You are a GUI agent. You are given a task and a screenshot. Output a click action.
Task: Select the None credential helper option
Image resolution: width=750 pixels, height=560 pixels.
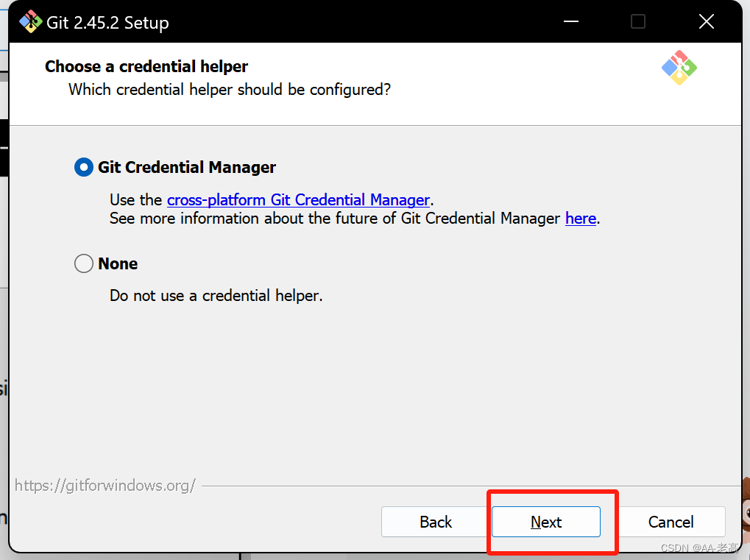[84, 263]
